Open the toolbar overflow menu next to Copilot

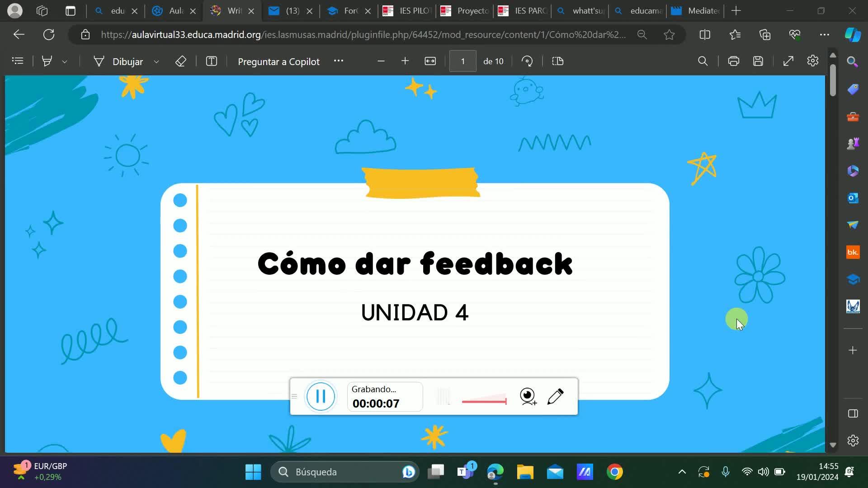coord(339,61)
